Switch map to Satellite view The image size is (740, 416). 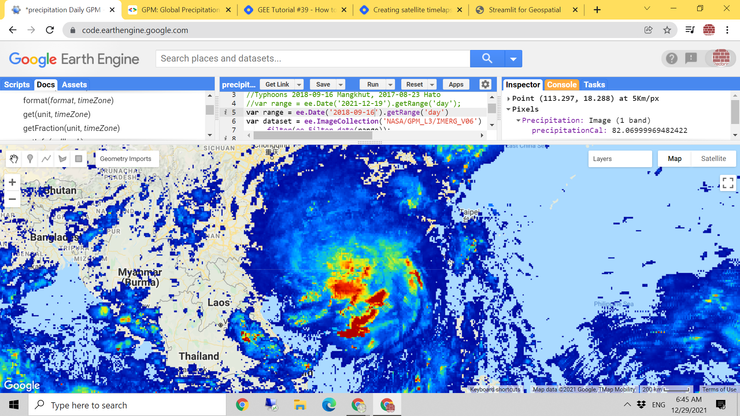click(713, 159)
